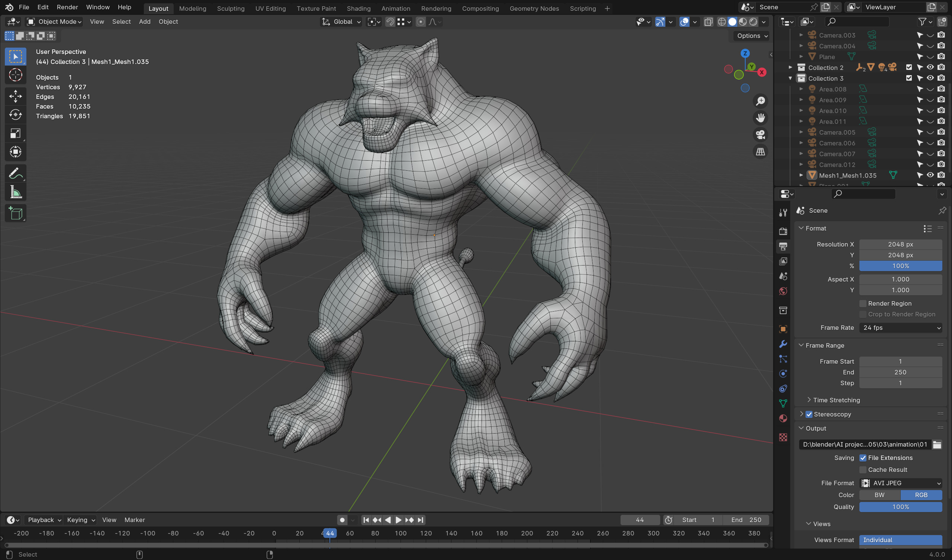Select the Annotate tool
The image size is (952, 560).
16,173
